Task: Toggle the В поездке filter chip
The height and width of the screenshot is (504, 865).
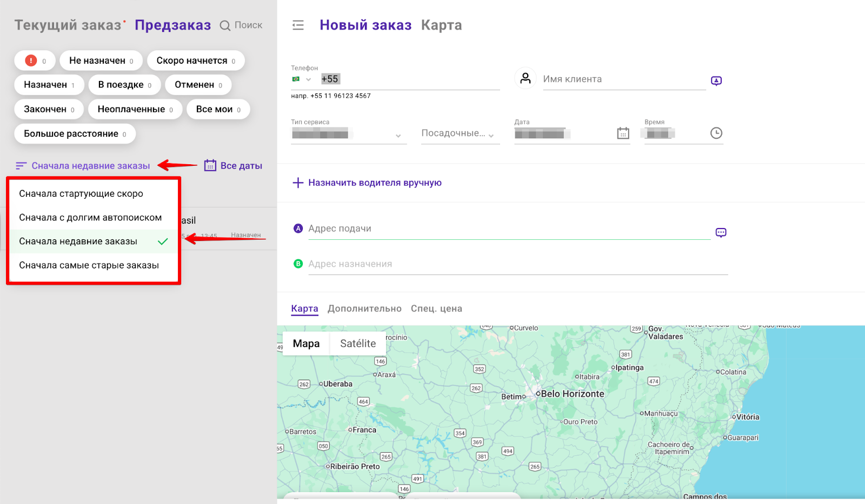Action: pos(124,85)
